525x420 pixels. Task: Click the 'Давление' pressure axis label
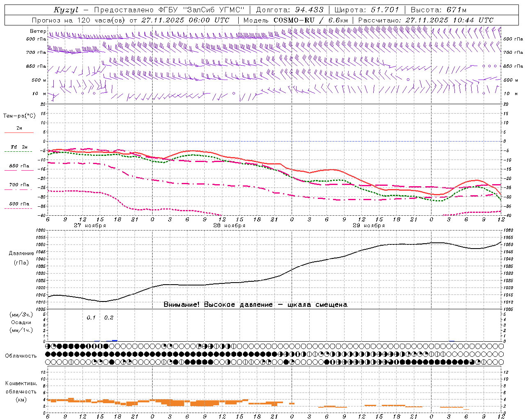pos(21,253)
